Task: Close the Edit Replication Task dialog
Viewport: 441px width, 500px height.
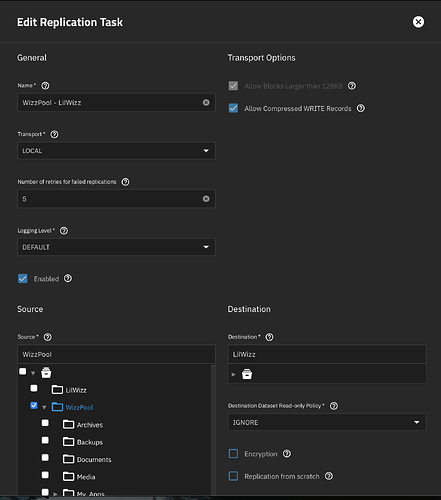Action: tap(418, 22)
